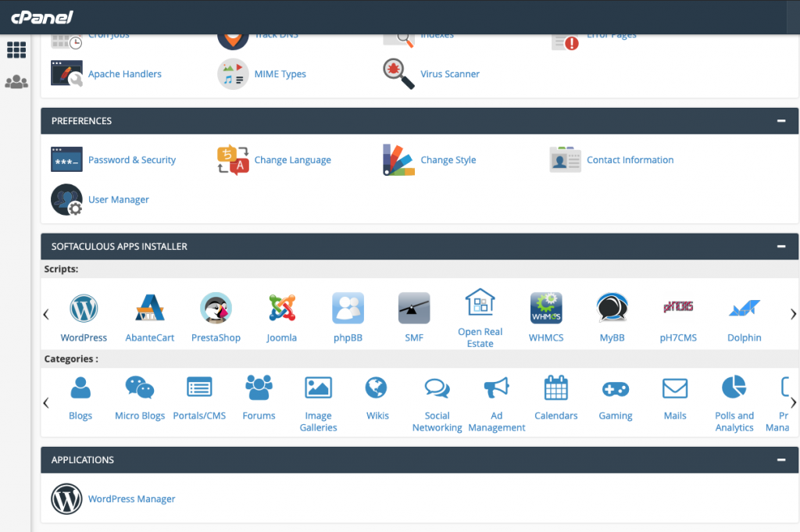The height and width of the screenshot is (532, 800).
Task: Open Password & Security icon
Action: (66, 159)
